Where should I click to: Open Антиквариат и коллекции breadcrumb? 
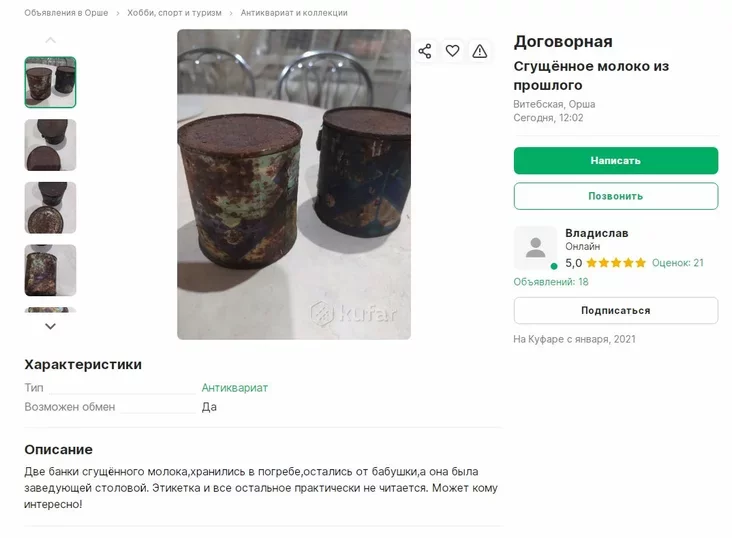(294, 13)
